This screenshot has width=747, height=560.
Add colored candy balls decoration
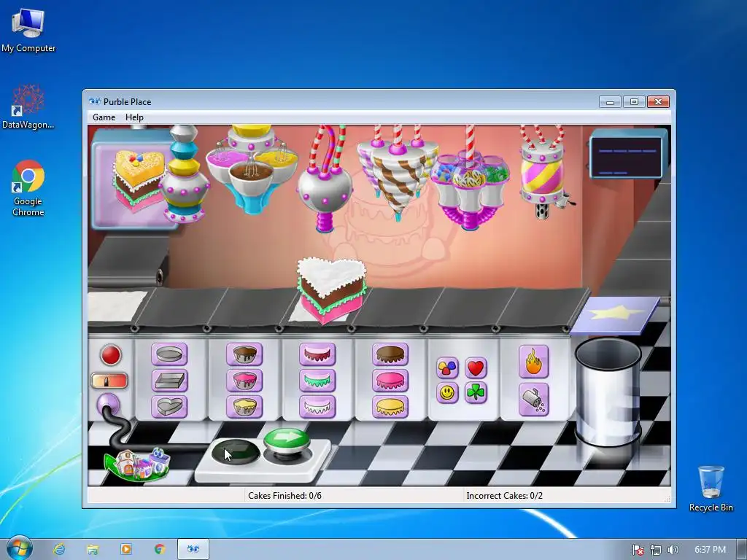[x=447, y=367]
